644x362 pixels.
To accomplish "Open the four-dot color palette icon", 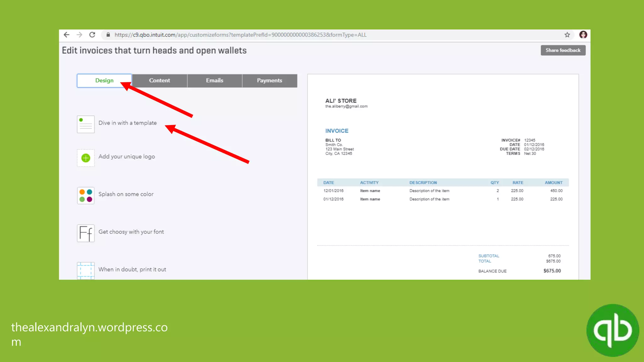I will coord(86,195).
